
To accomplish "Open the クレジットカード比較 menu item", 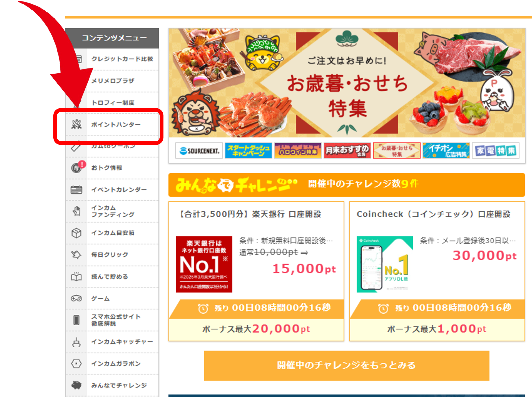I will pyautogui.click(x=112, y=59).
